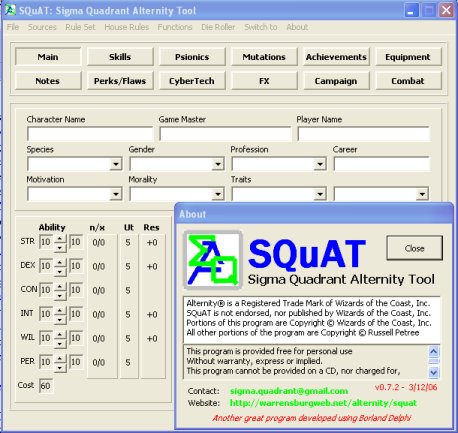Image resolution: width=458 pixels, height=433 pixels.
Task: Expand the Motivation dropdown
Action: [x=116, y=194]
